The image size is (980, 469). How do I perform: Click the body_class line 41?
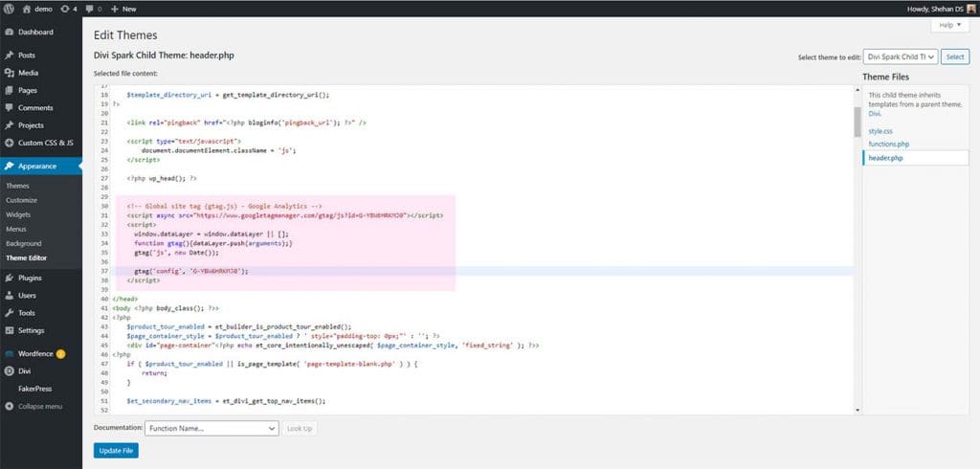tap(166, 308)
